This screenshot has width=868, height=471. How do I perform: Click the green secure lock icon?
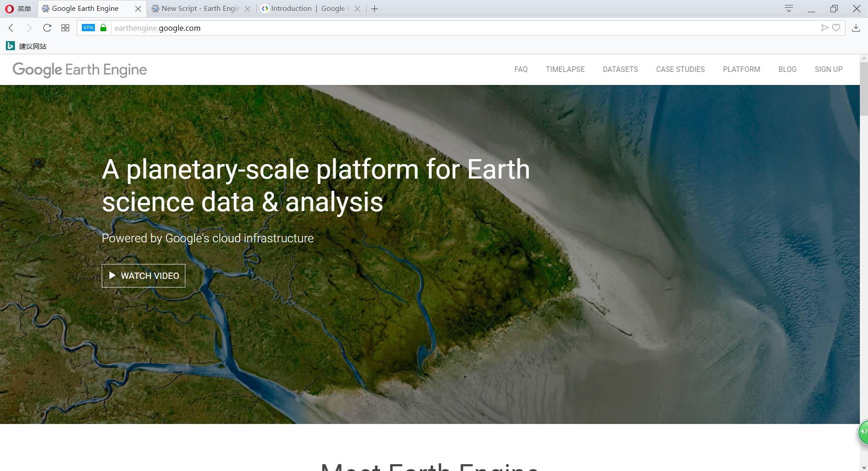tap(104, 28)
